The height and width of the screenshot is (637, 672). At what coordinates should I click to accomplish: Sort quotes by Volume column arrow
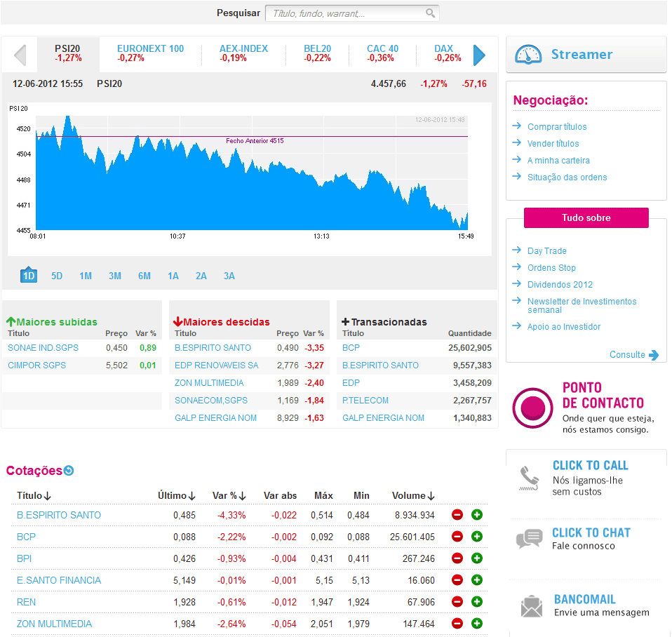click(431, 496)
